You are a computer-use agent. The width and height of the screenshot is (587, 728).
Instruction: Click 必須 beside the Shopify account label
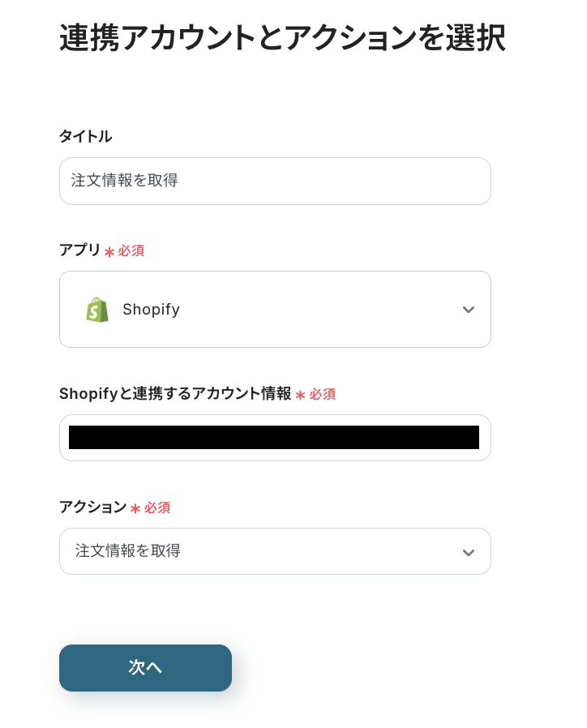(323, 395)
